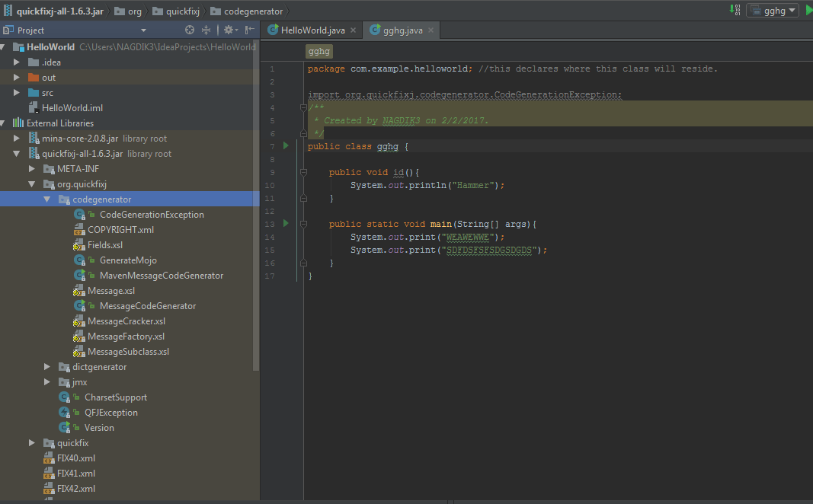Click the import statement on line 3
Viewport: 813px width, 504px height.
[465, 95]
